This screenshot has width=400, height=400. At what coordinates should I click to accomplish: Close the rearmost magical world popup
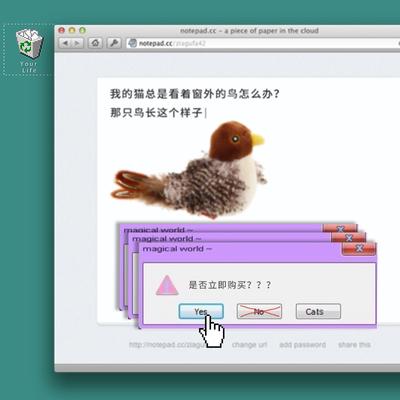340,229
